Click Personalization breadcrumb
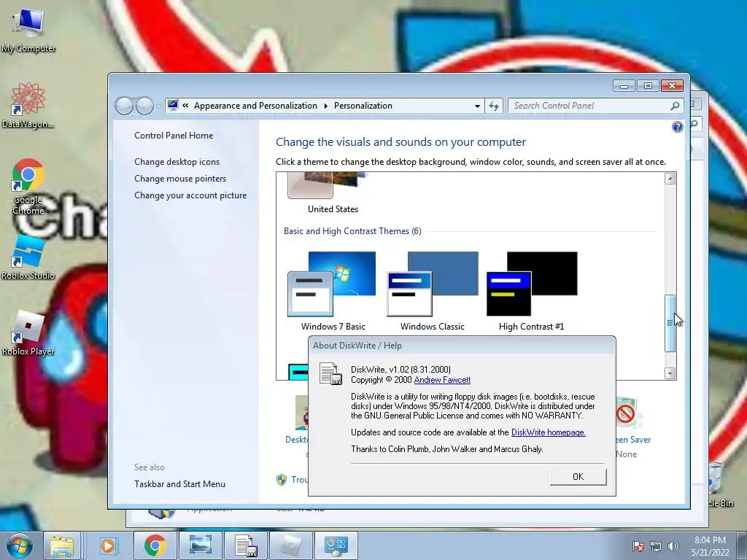 tap(363, 106)
